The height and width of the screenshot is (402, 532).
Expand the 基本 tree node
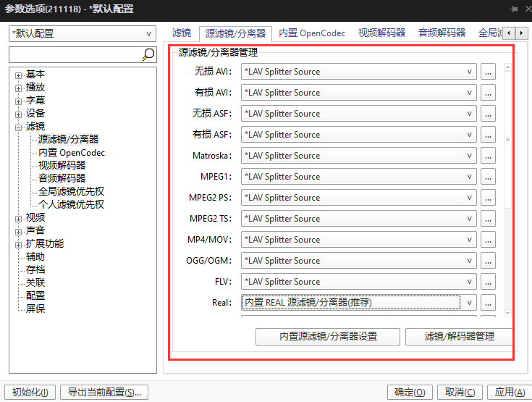coord(18,75)
